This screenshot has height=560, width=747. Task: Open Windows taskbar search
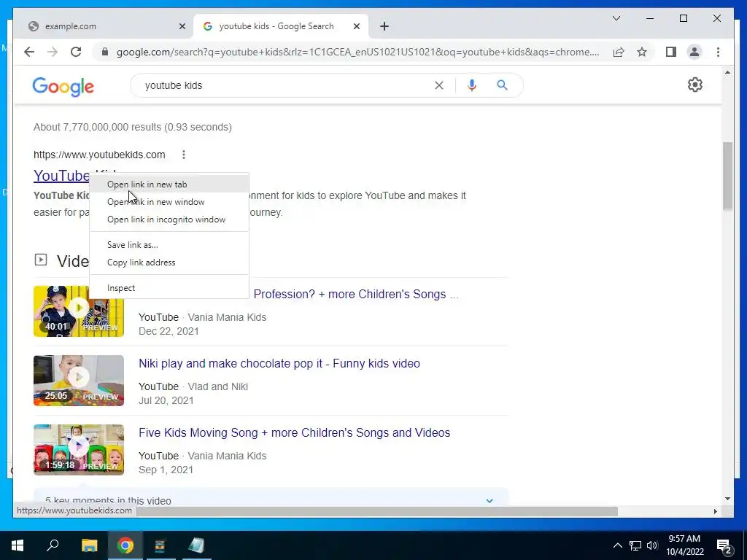click(53, 545)
